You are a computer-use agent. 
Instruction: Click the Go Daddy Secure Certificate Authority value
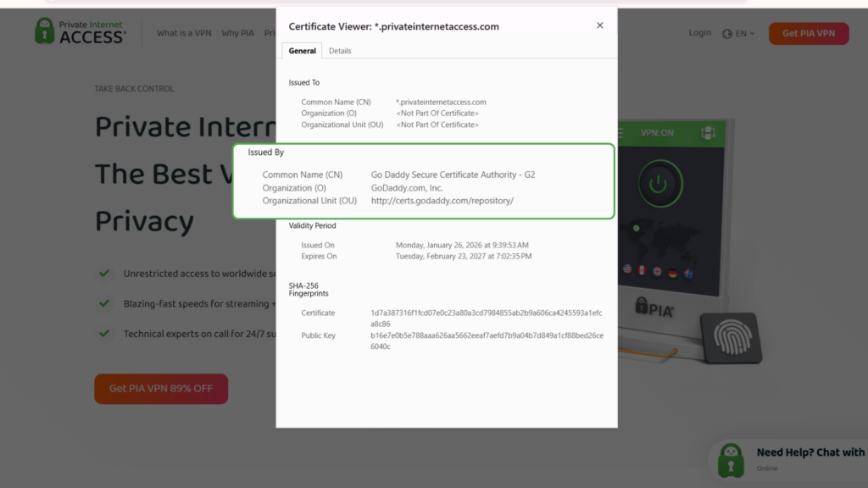point(453,175)
